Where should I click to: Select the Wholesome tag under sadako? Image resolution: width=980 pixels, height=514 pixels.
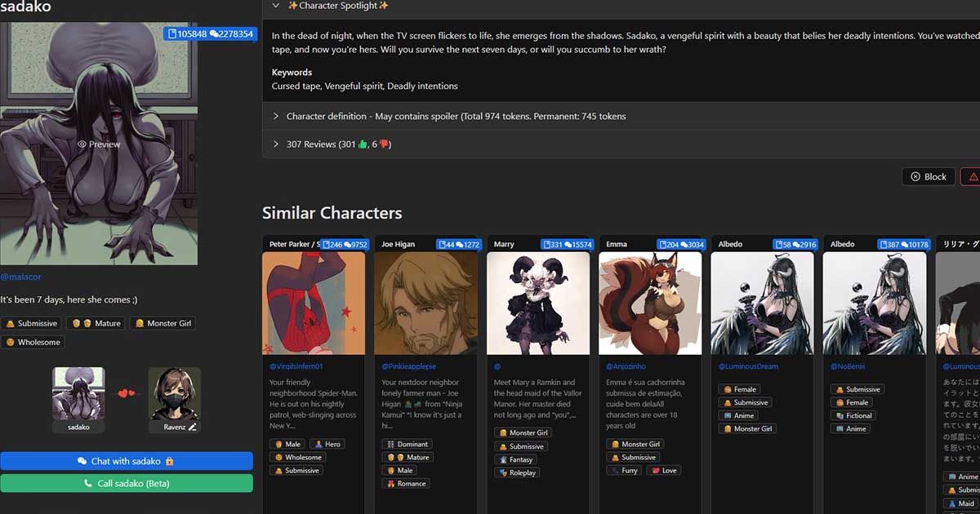33,342
